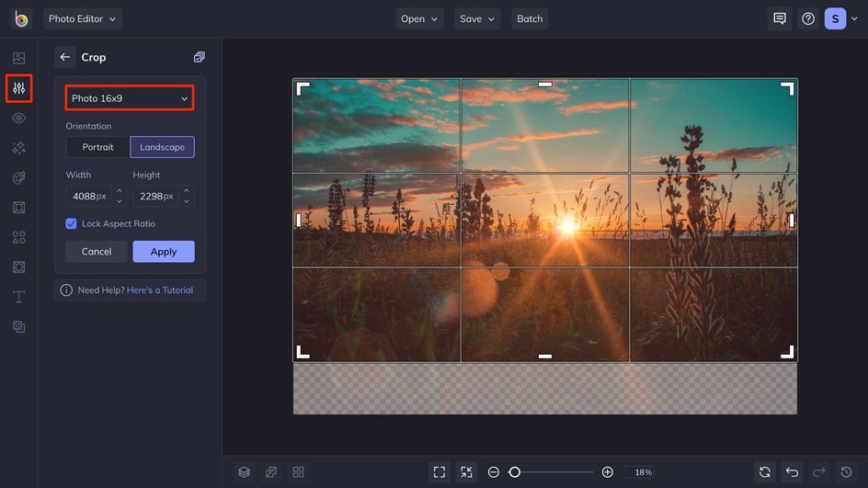Click the back arrow beside Crop
Image resolution: width=868 pixels, height=488 pixels.
64,57
